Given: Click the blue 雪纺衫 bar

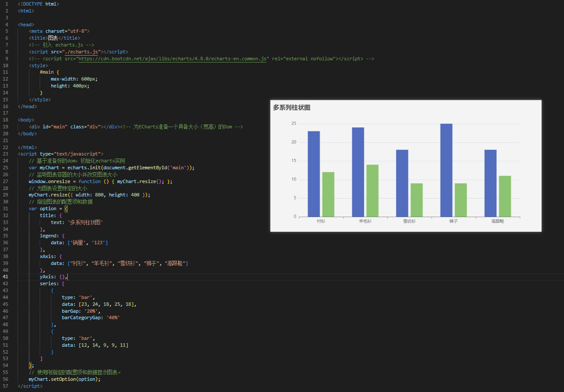Looking at the screenshot, I should [x=402, y=183].
